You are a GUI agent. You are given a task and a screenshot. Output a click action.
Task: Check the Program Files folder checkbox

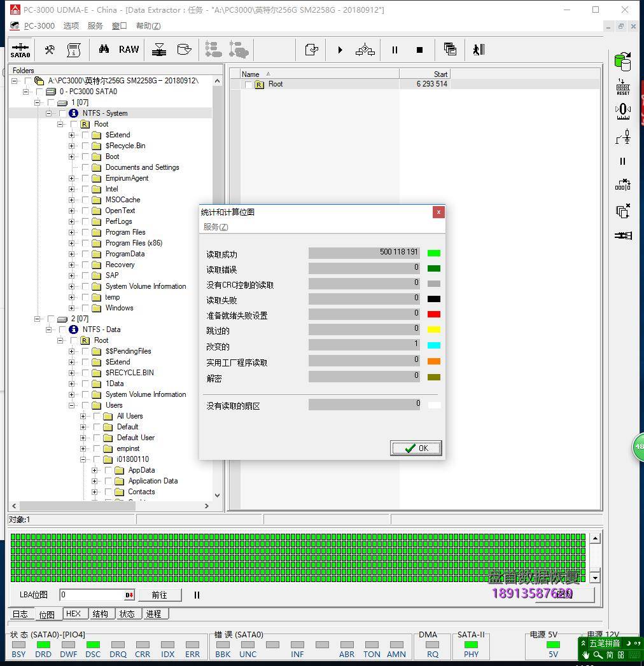(x=85, y=233)
